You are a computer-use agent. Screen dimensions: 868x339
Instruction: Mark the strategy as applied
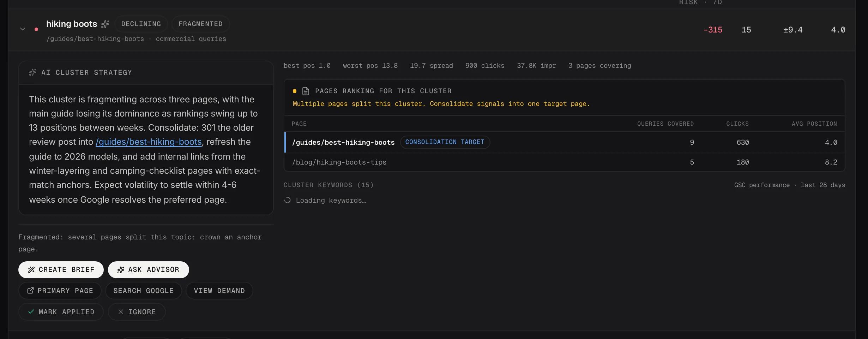pos(61,312)
